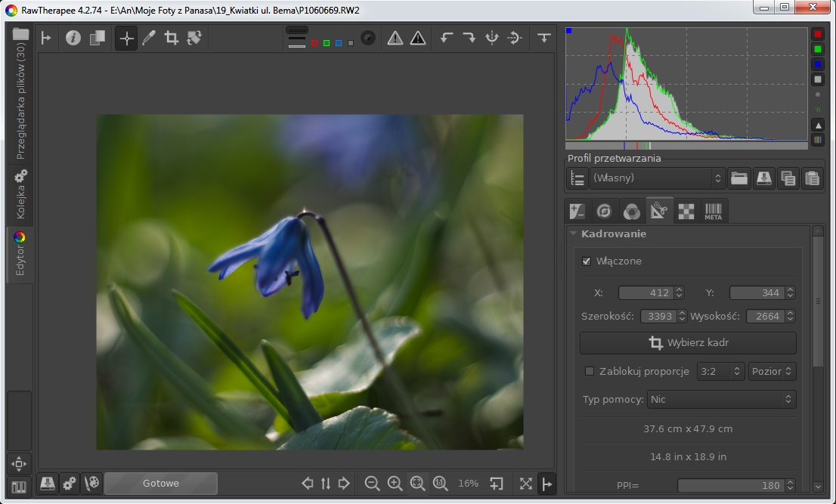Select the crop selection tool in toolbar
This screenshot has width=836, height=504.
tap(172, 38)
